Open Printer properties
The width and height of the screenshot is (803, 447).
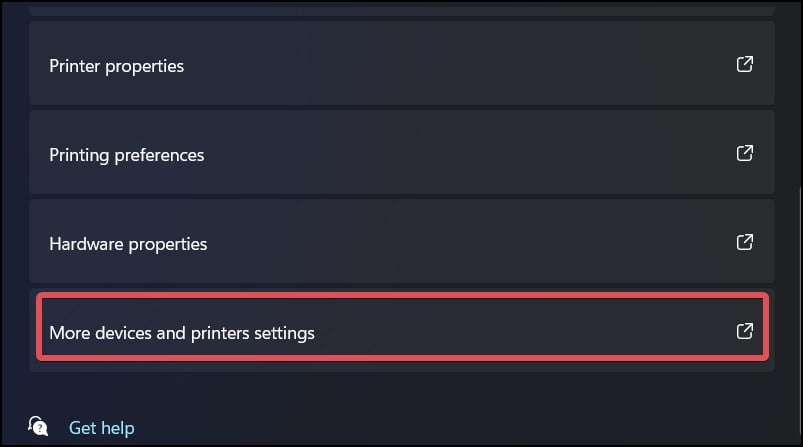coord(402,63)
